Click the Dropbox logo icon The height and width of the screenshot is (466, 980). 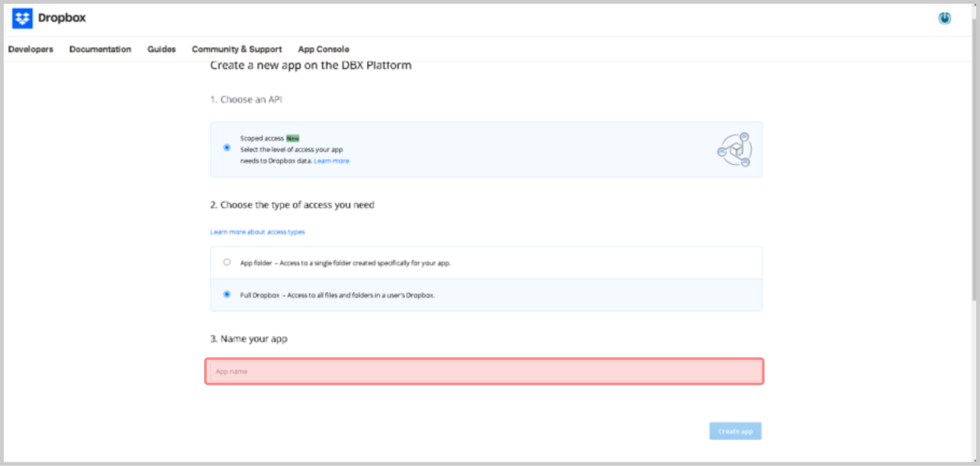pos(22,19)
